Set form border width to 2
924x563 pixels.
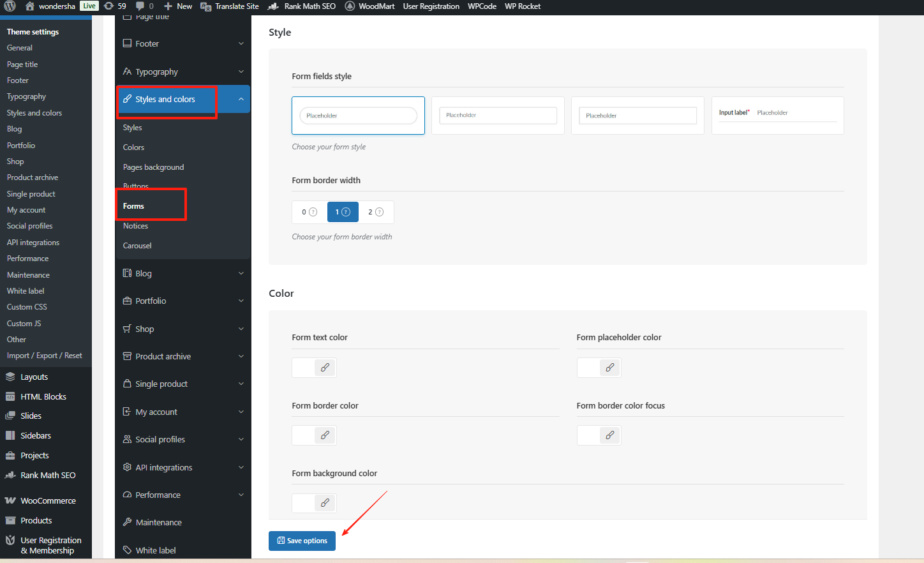point(377,211)
